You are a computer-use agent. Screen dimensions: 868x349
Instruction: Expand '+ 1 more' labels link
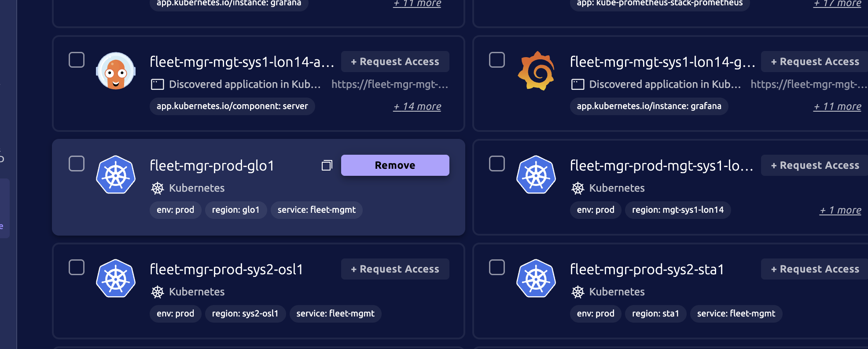pyautogui.click(x=840, y=210)
